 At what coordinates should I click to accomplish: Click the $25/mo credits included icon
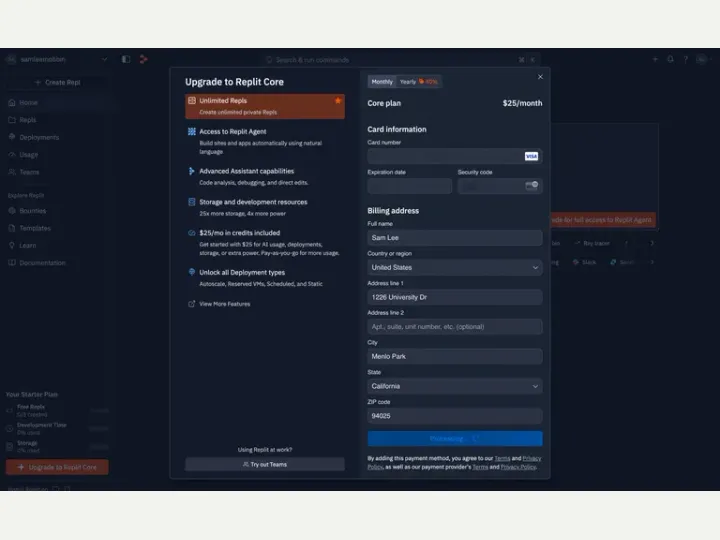click(191, 233)
